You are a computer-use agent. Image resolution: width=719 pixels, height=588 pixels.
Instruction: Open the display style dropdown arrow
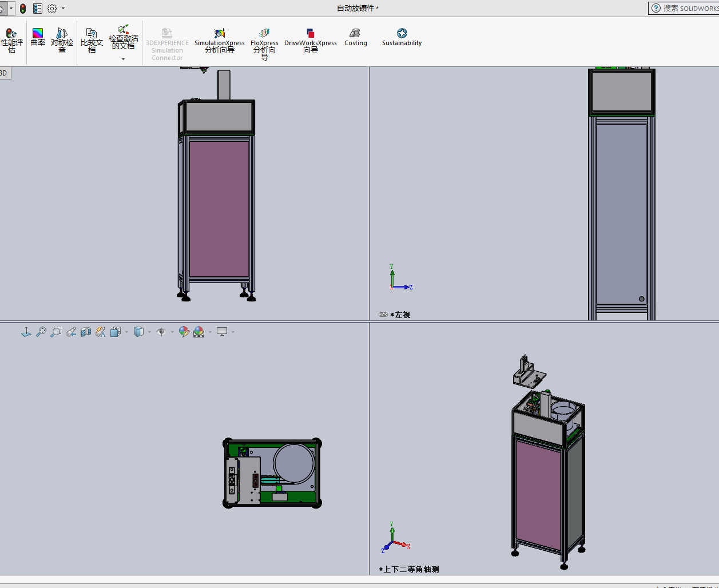coord(149,332)
